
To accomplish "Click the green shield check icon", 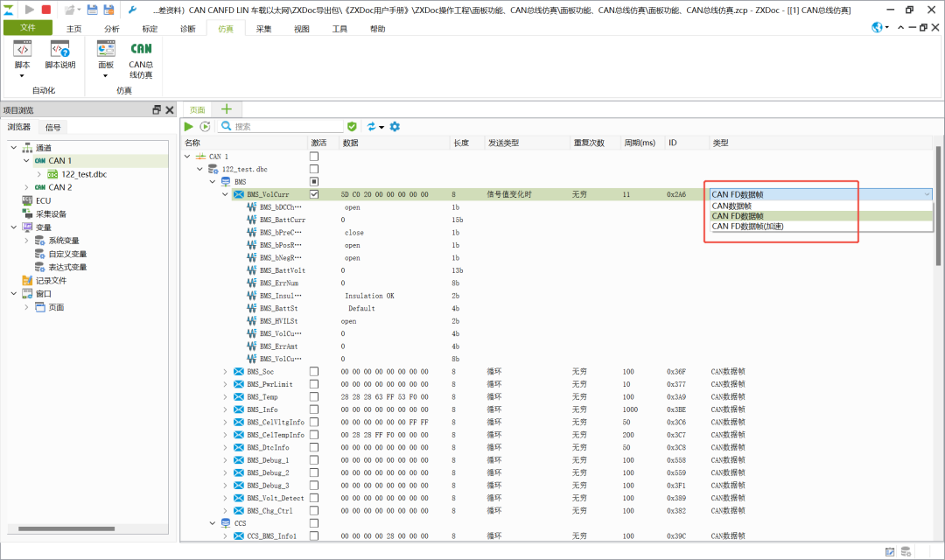I will [x=352, y=127].
